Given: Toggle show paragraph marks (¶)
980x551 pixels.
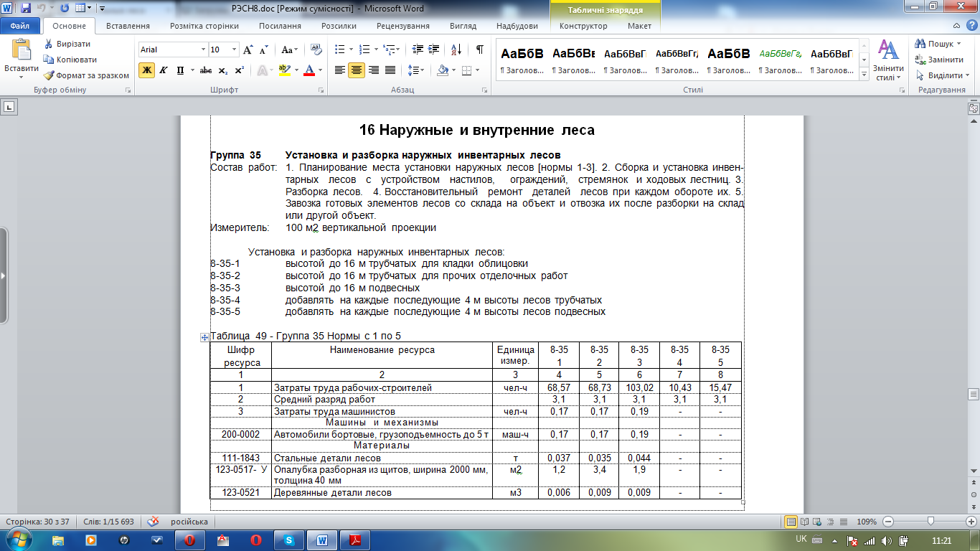Looking at the screenshot, I should pos(479,50).
